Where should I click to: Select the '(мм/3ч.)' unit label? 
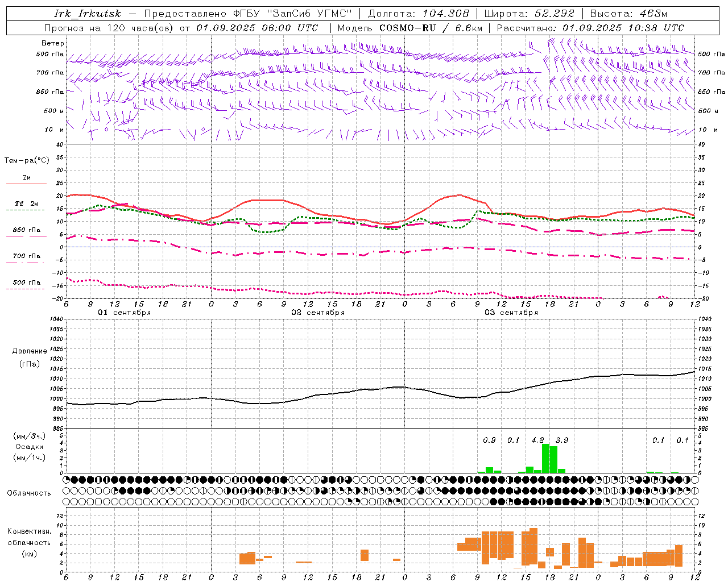[29, 436]
